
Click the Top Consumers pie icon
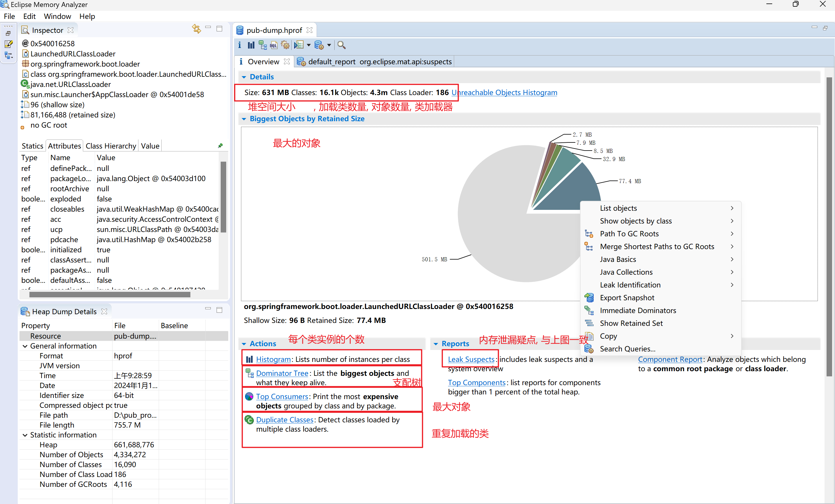(x=249, y=396)
